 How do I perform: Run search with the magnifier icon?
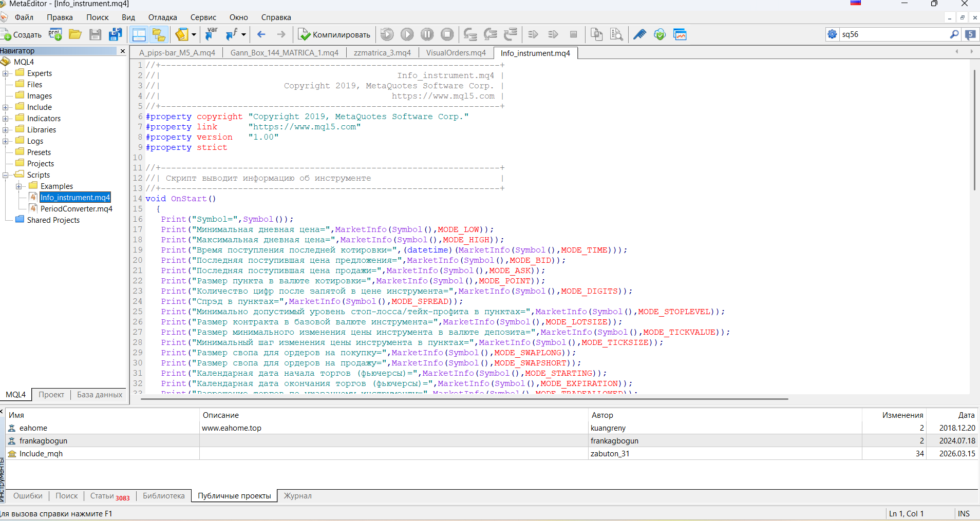click(x=954, y=34)
